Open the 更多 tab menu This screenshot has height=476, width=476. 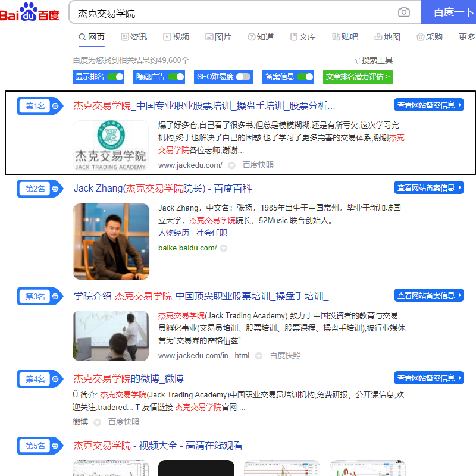pyautogui.click(x=466, y=37)
